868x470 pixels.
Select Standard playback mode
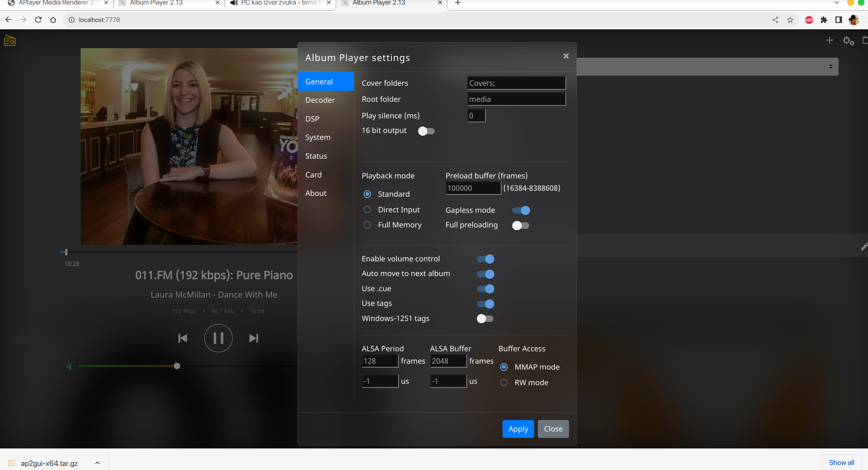pyautogui.click(x=367, y=194)
